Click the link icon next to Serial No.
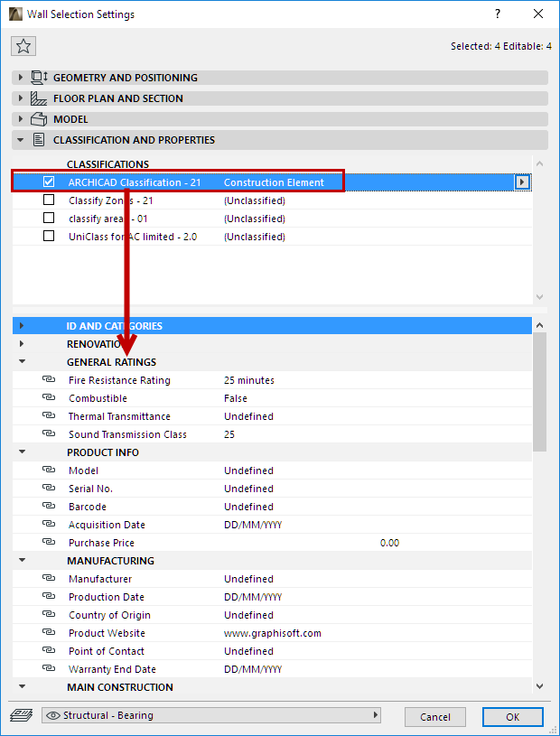The width and height of the screenshot is (560, 736). pyautogui.click(x=49, y=489)
